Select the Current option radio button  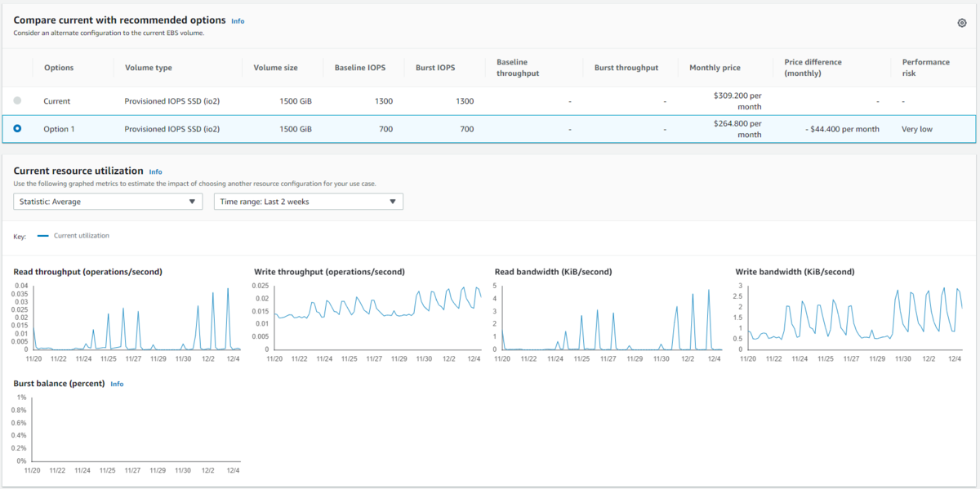[17, 100]
